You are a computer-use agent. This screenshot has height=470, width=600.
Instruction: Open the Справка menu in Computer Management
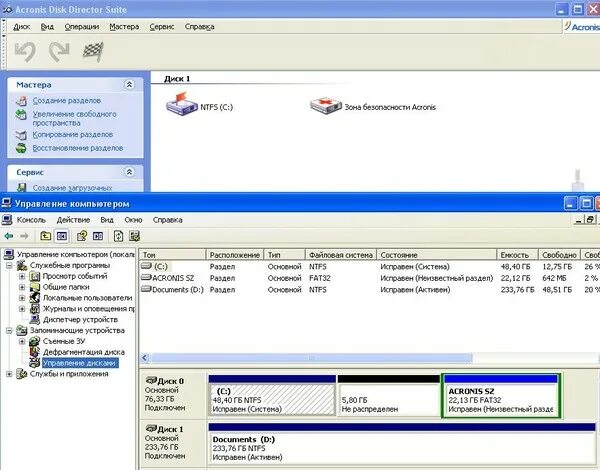(x=168, y=220)
